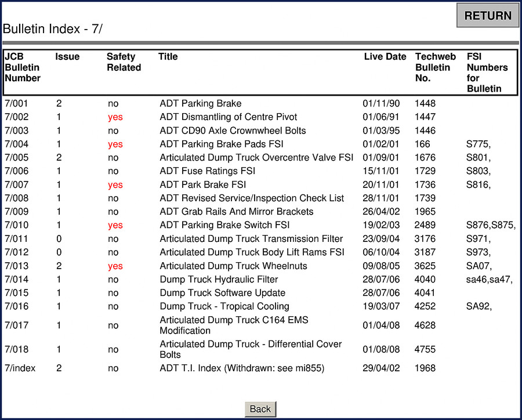Select bulletin number 7/009

click(17, 212)
